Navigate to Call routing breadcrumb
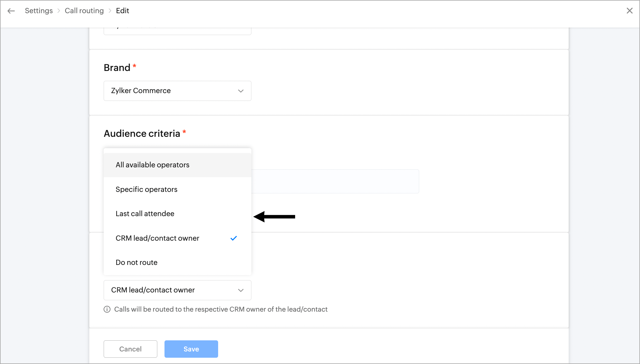This screenshot has height=364, width=640. coord(84,11)
